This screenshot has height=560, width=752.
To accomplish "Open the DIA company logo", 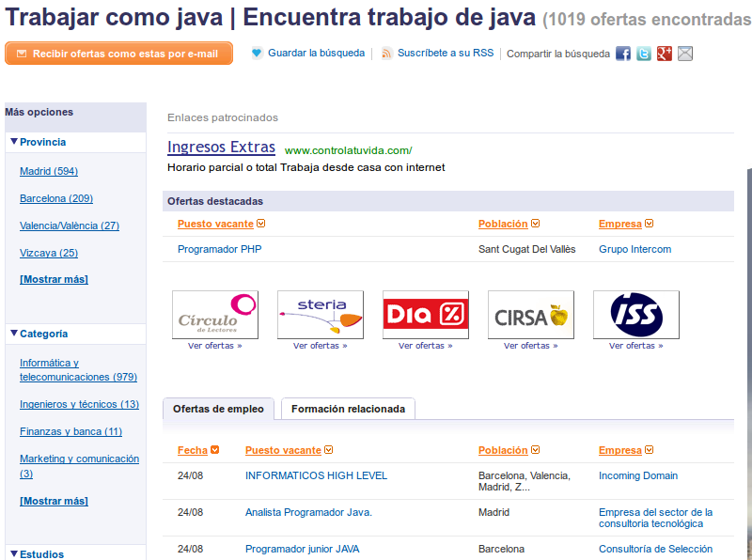I will (426, 315).
